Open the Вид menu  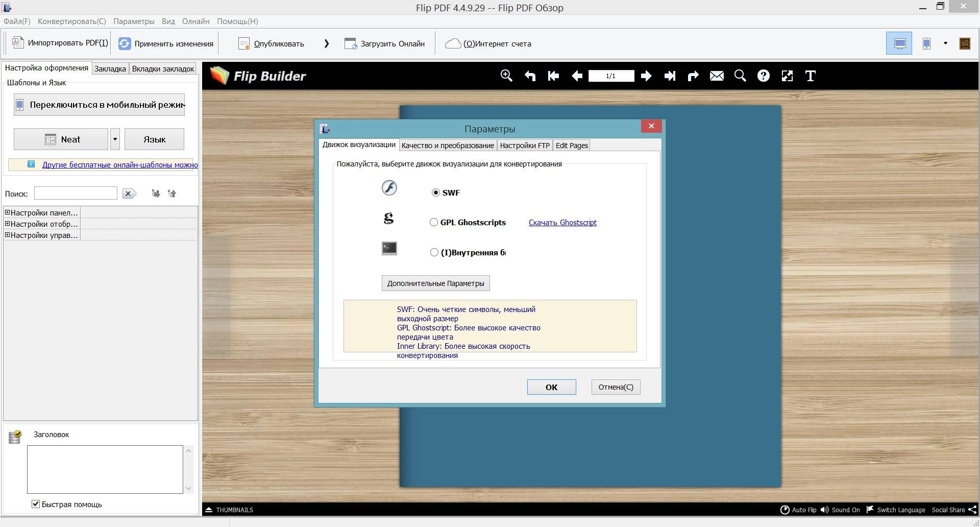click(x=168, y=21)
